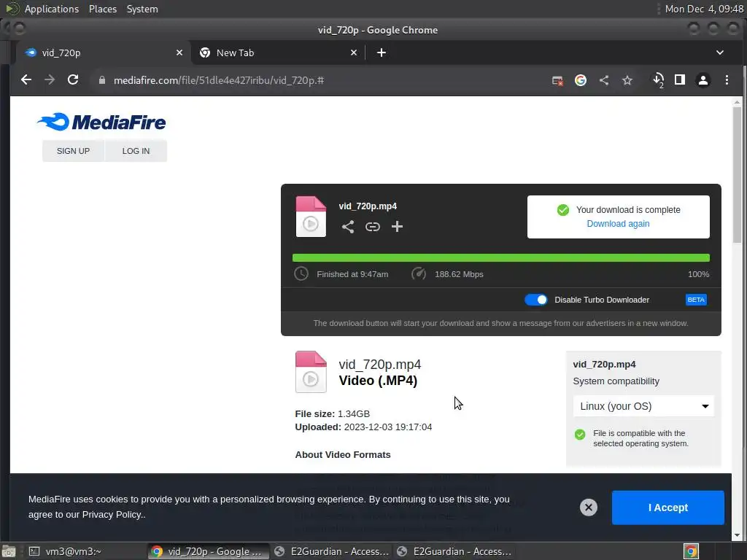Viewport: 747px width, 560px height.
Task: Open Chrome downloads indicator
Action: click(659, 80)
